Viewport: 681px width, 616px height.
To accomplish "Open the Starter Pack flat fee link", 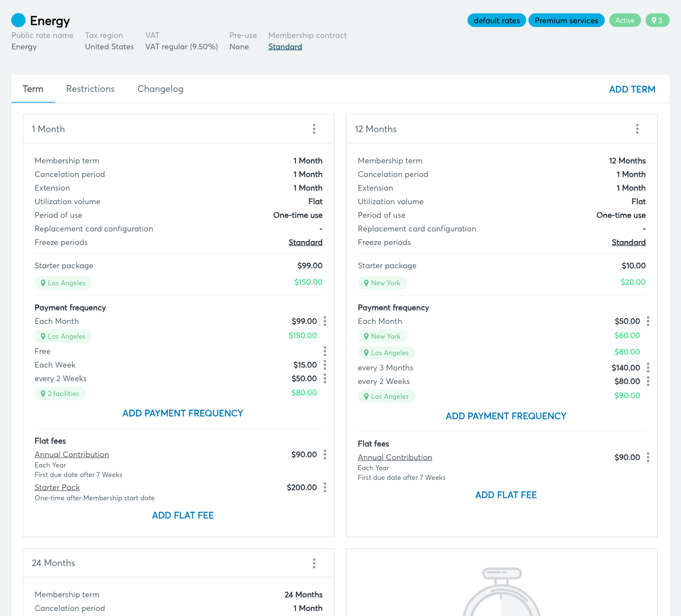I will tap(57, 487).
